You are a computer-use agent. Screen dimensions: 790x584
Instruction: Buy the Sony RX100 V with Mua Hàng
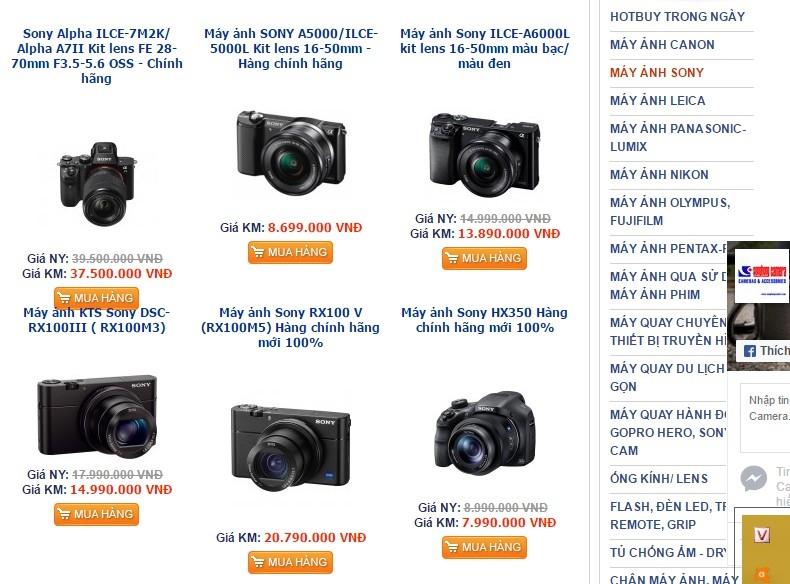tap(290, 562)
